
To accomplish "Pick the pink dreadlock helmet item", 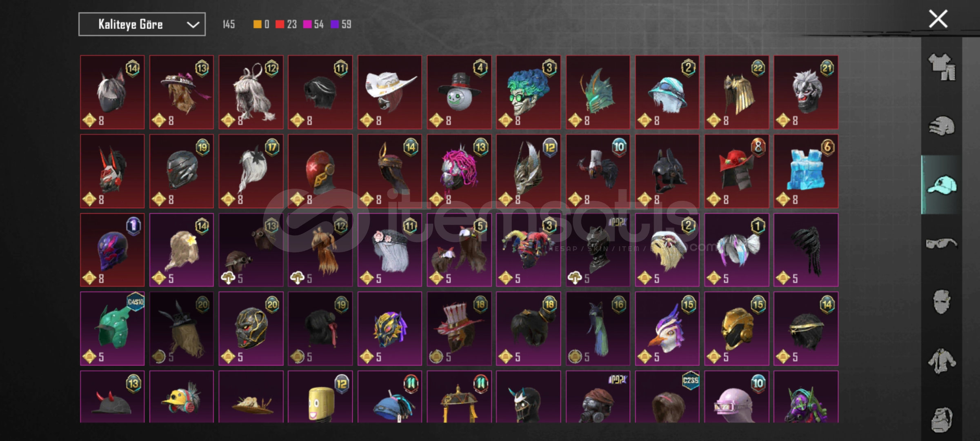I will [x=459, y=171].
